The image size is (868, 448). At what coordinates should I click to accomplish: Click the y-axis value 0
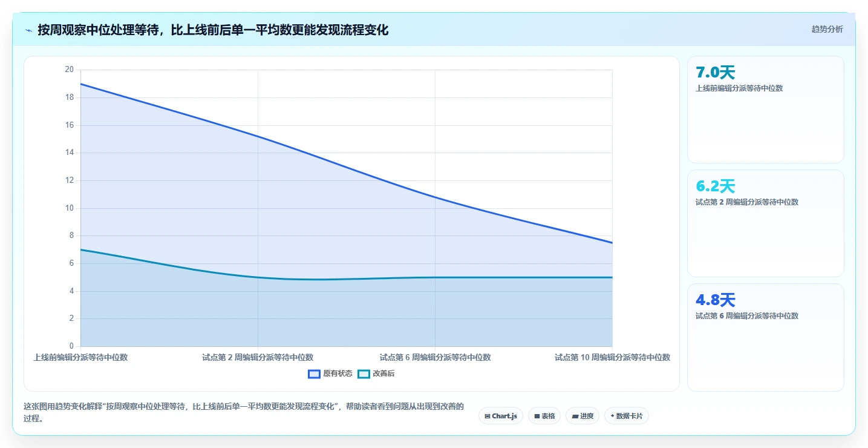pyautogui.click(x=71, y=346)
